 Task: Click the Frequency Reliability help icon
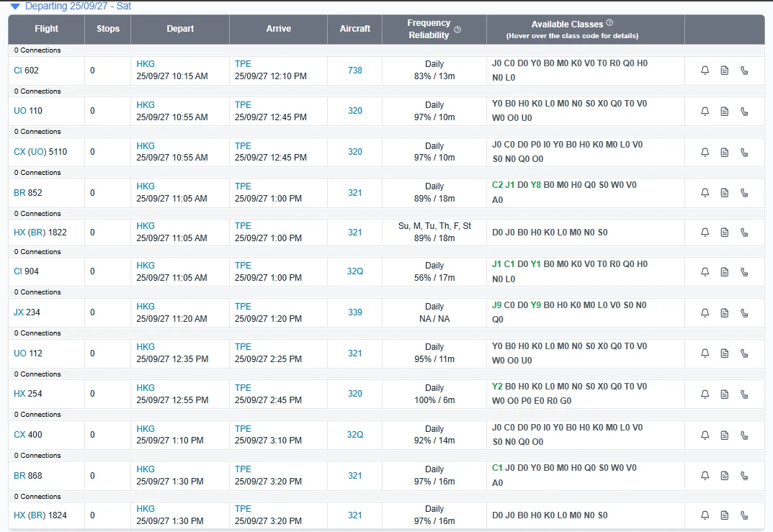[x=457, y=30]
